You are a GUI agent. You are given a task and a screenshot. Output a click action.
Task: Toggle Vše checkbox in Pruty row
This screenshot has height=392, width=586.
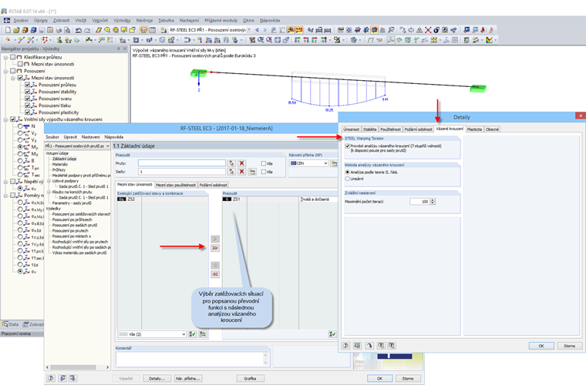[264, 163]
